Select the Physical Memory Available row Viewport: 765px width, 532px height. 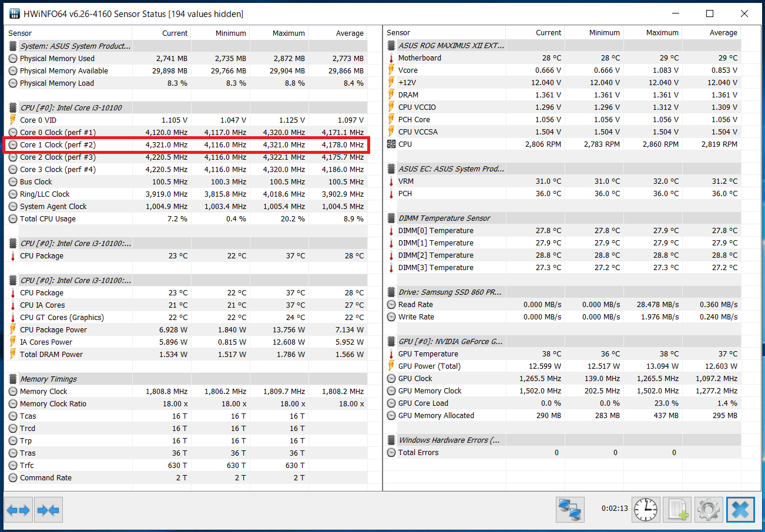(186, 70)
